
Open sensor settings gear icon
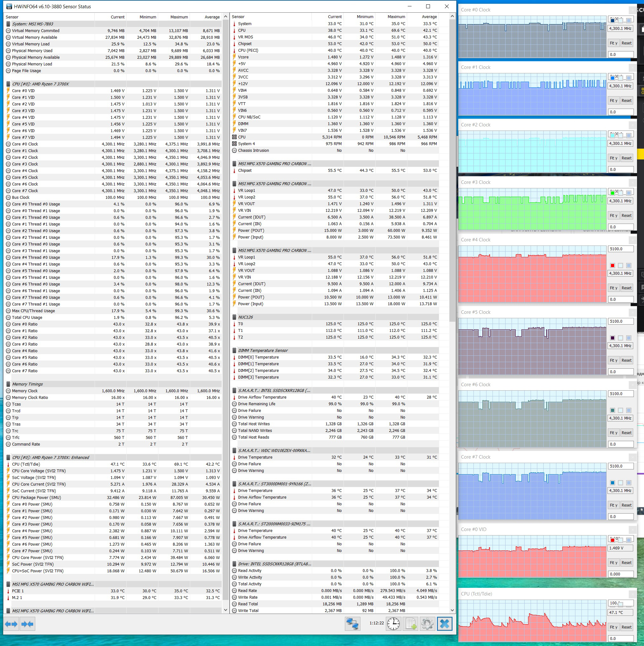click(x=427, y=623)
